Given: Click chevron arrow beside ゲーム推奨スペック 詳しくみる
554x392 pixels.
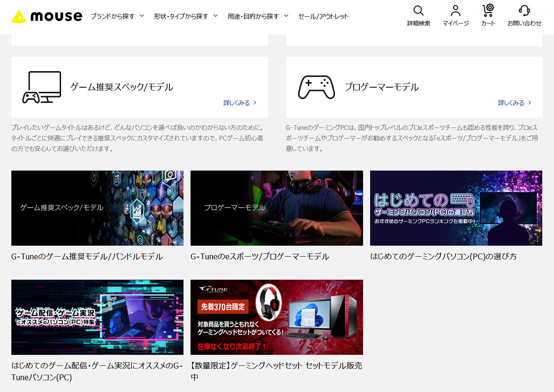Looking at the screenshot, I should [x=255, y=102].
